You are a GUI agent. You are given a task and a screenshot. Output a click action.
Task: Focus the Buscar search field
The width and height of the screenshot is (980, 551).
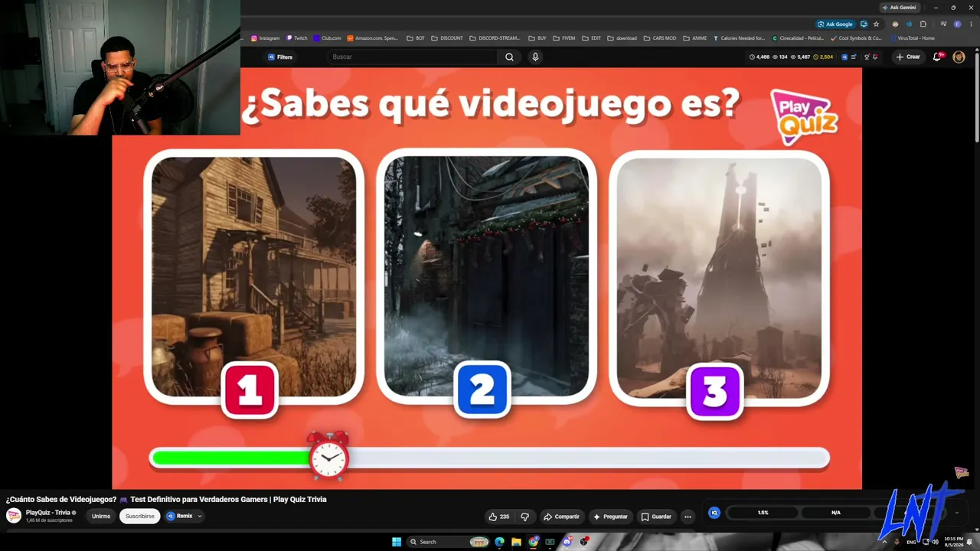pos(413,57)
